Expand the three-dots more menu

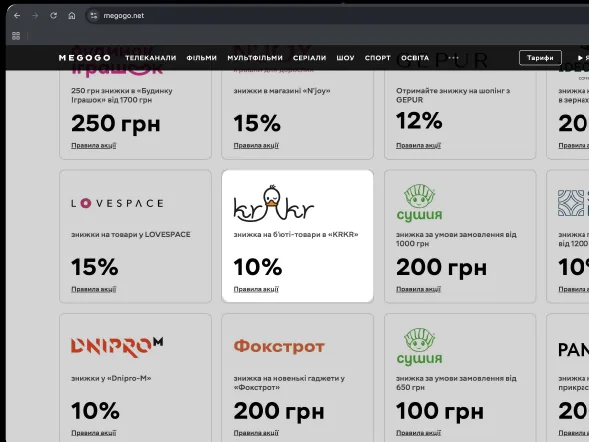[x=453, y=58]
